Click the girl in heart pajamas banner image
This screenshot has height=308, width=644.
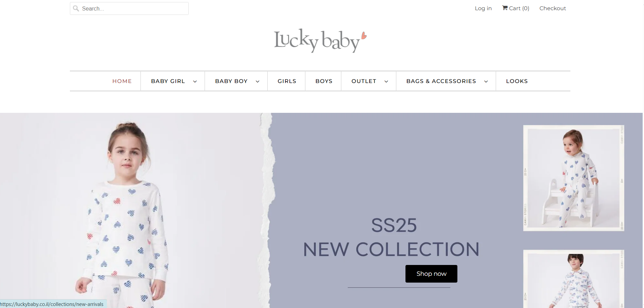pos(136,210)
